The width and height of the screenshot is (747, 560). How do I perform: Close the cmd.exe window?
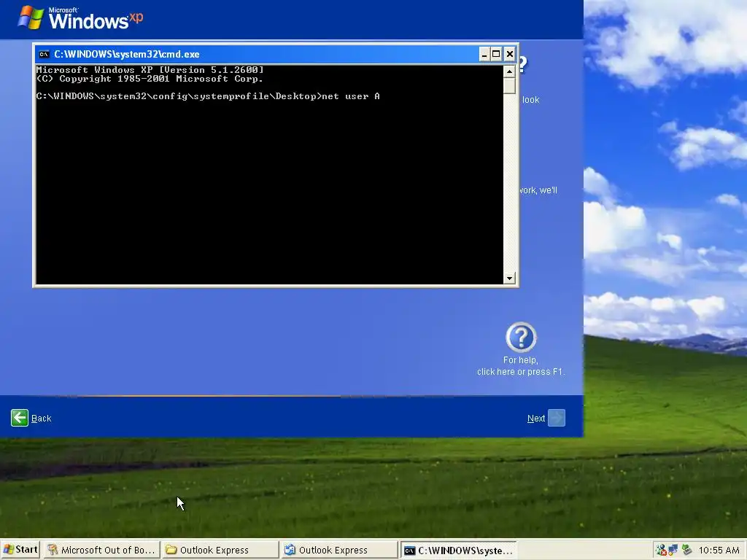tap(510, 54)
